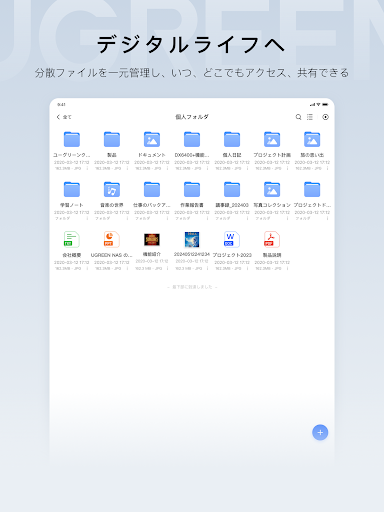Viewport: 384px width, 512px height.
Task: Open the ドキュメント picture folder
Action: coord(152,139)
